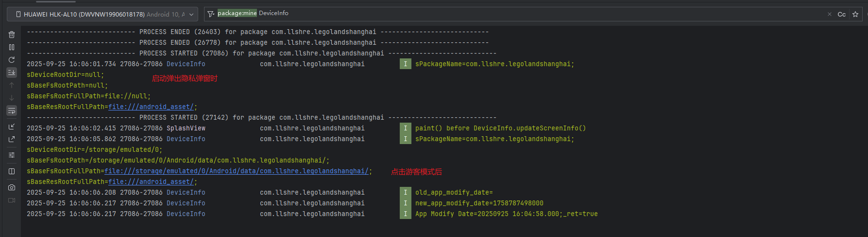Viewport: 868px width, 237px height.
Task: Click the package:mine filter token
Action: [x=237, y=14]
